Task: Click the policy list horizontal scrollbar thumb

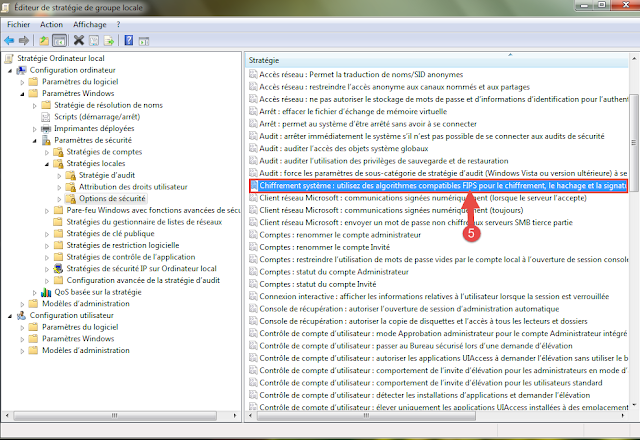Action: (366, 416)
